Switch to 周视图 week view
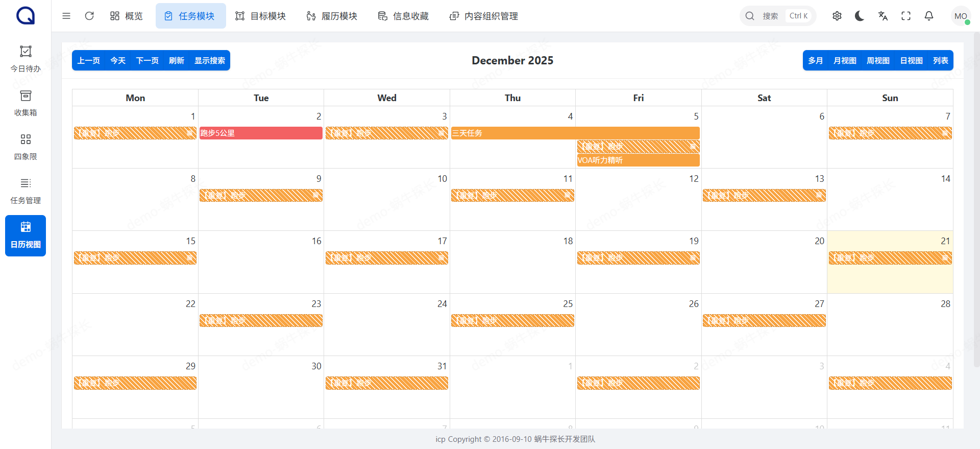This screenshot has width=980, height=449. 878,60
